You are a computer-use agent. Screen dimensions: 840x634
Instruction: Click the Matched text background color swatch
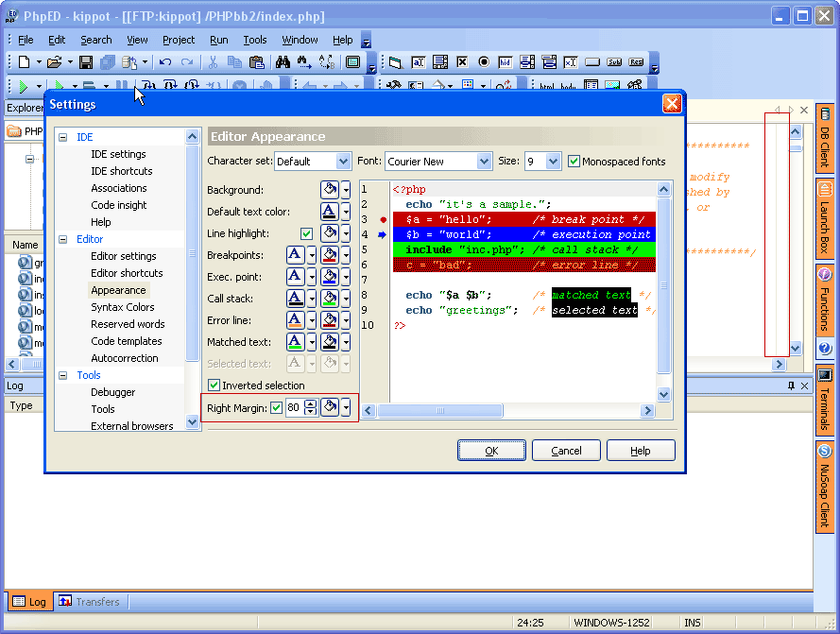[330, 342]
